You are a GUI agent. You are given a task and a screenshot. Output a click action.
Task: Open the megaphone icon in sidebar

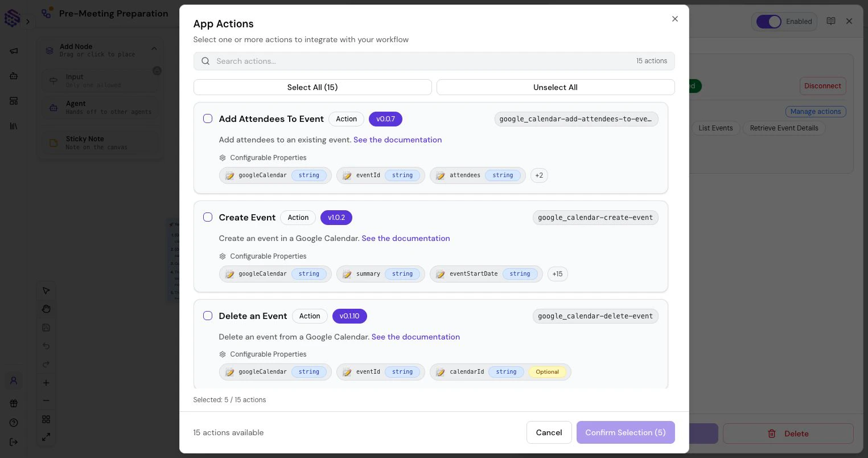pos(14,51)
